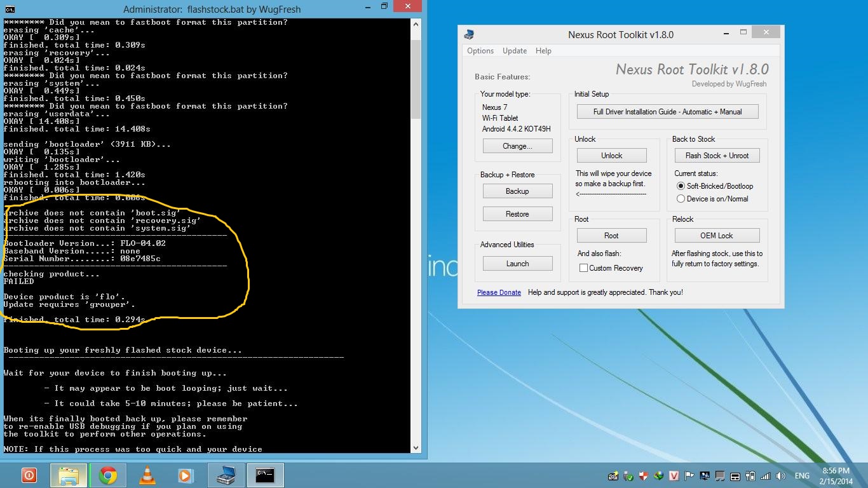This screenshot has height=488, width=868.
Task: Click the ENG input language indicator
Action: (x=802, y=476)
